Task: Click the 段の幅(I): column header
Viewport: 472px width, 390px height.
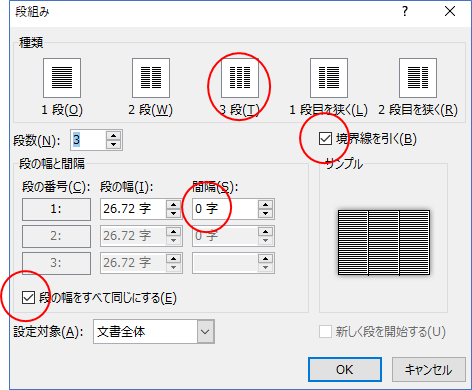Action: tap(127, 187)
